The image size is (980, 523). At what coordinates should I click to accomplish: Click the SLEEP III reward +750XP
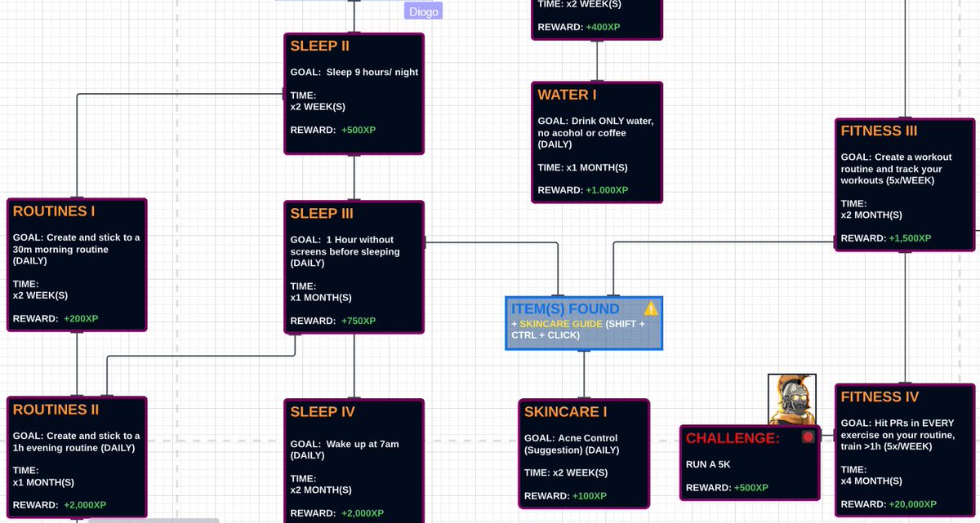(x=359, y=321)
